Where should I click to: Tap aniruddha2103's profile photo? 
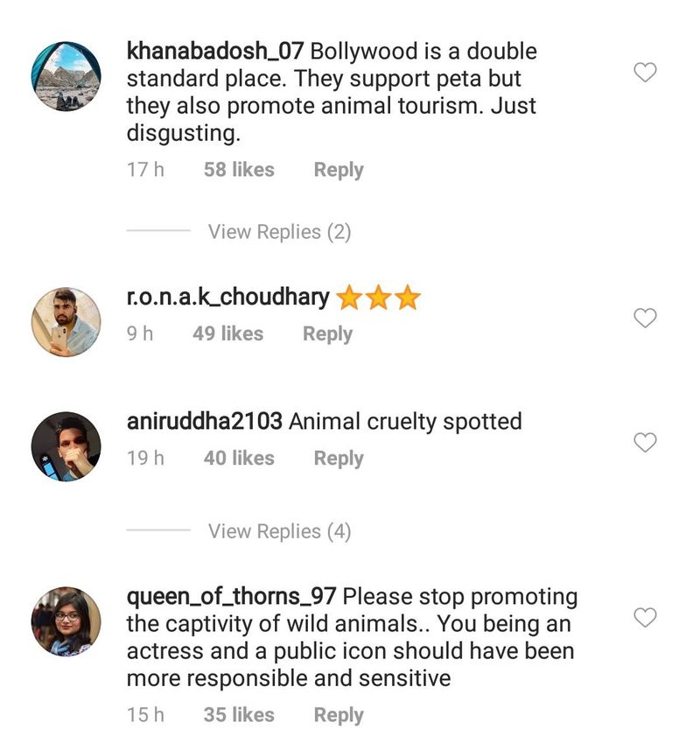(x=66, y=446)
